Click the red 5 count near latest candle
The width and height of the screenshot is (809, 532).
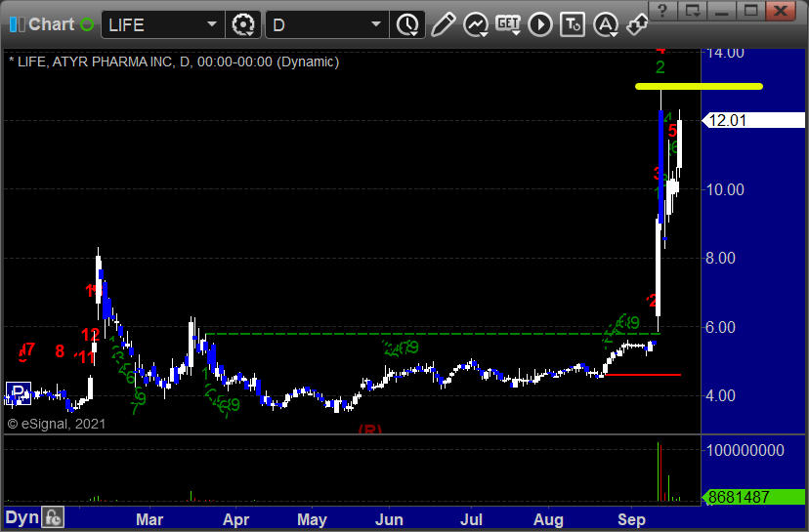point(672,131)
